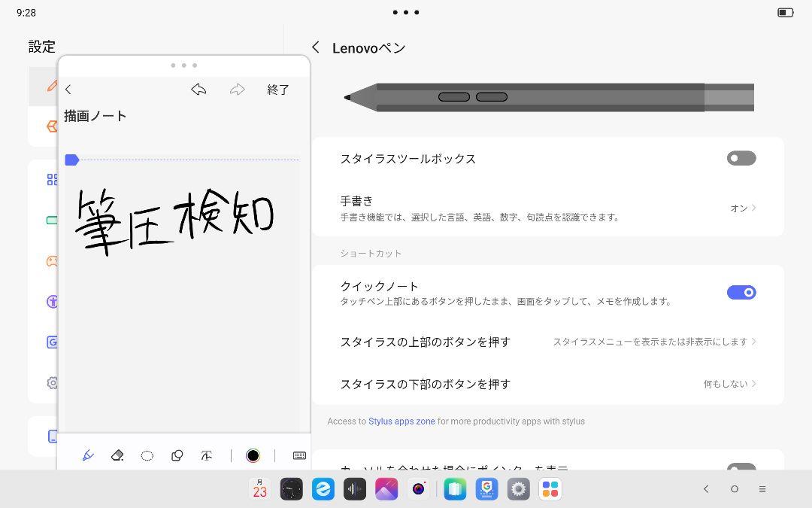Screen dimensions: 812x508
Task: Disable the クイックノート switch
Action: click(741, 292)
